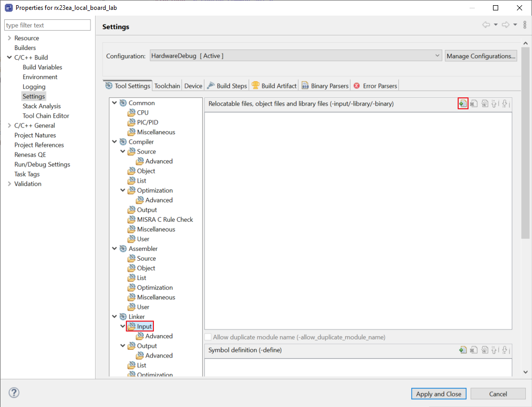Click the Move Down icon for Symbol definition

coord(505,350)
